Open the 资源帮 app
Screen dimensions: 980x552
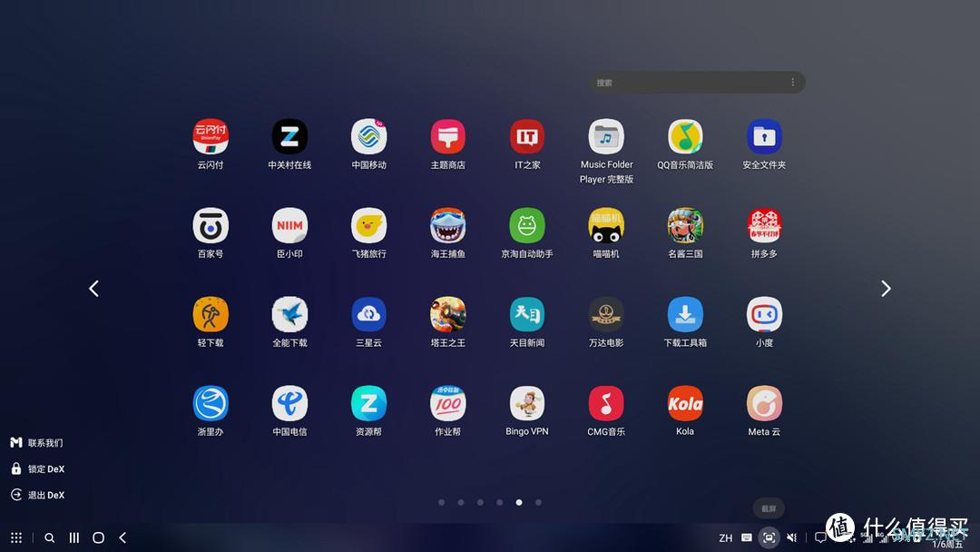368,403
